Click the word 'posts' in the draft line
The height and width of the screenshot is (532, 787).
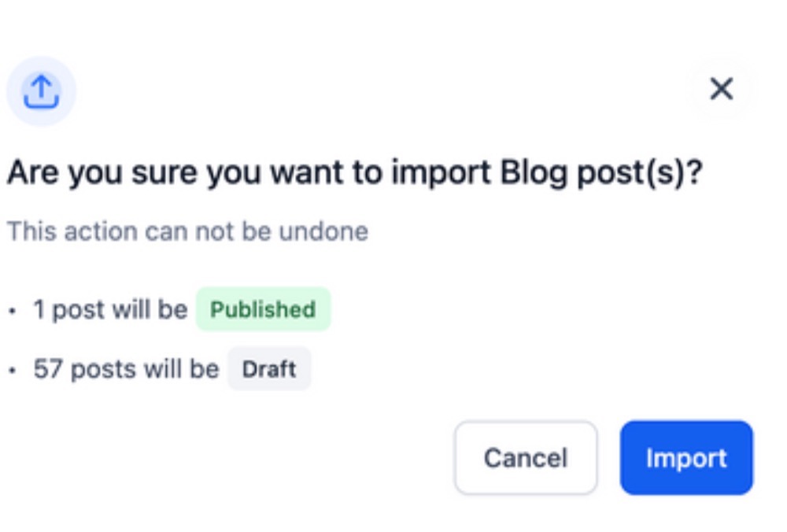(x=103, y=370)
